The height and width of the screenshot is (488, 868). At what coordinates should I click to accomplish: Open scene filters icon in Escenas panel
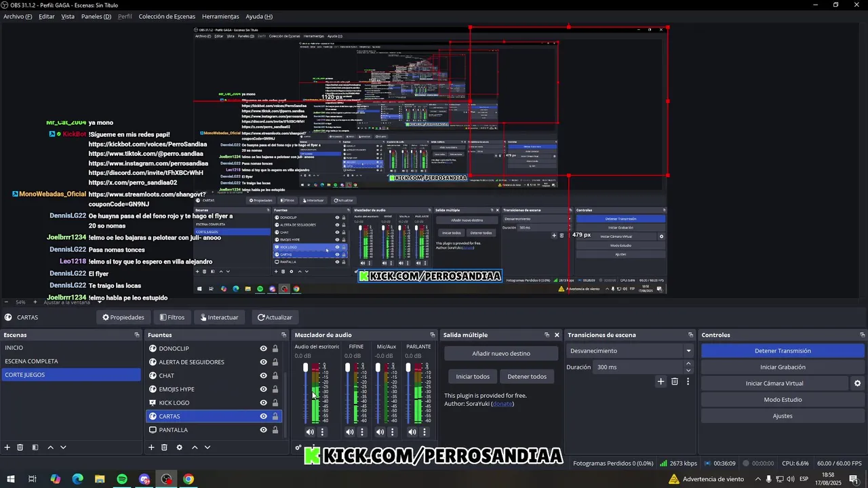35,447
